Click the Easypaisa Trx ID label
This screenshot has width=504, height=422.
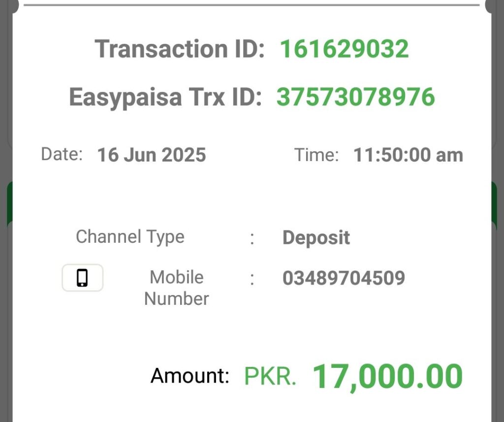165,97
